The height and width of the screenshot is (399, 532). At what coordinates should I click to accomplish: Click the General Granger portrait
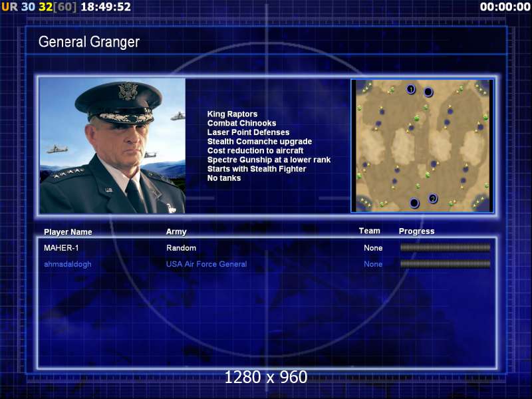click(x=112, y=146)
